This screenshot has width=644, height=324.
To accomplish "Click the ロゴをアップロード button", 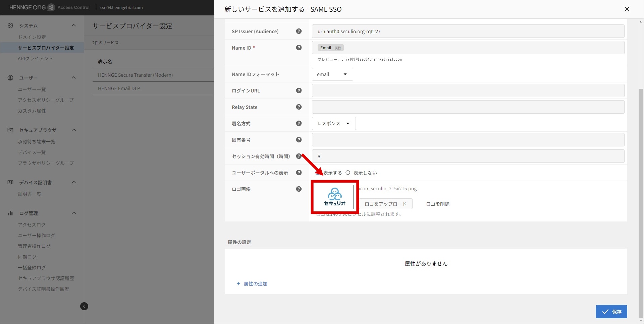I will [x=385, y=204].
